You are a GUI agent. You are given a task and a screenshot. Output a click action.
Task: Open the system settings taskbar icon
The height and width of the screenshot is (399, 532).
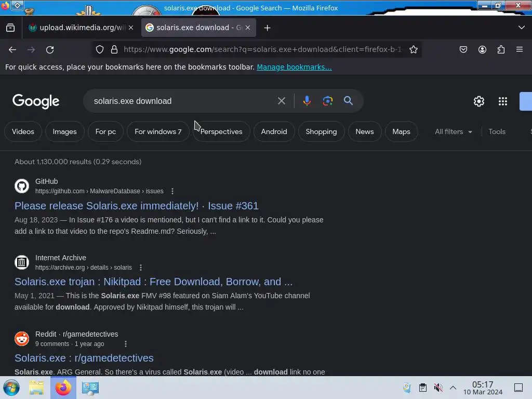(90, 388)
